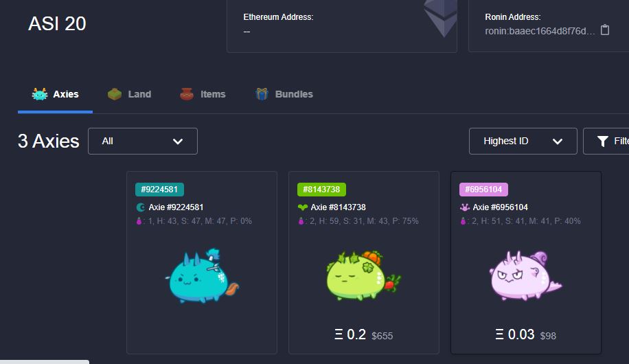The width and height of the screenshot is (629, 364).
Task: Click Ethereum symbol next to 0.03 price
Action: 499,334
